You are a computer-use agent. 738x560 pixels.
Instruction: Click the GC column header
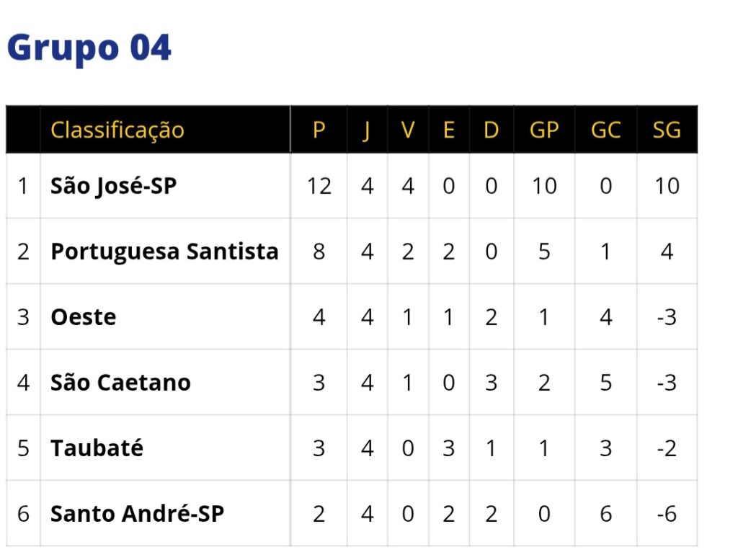point(605,130)
